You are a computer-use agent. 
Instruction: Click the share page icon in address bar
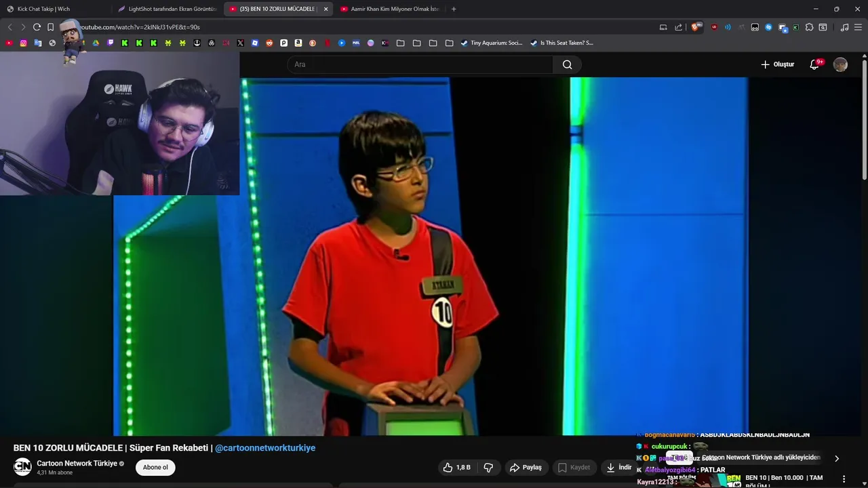click(678, 27)
